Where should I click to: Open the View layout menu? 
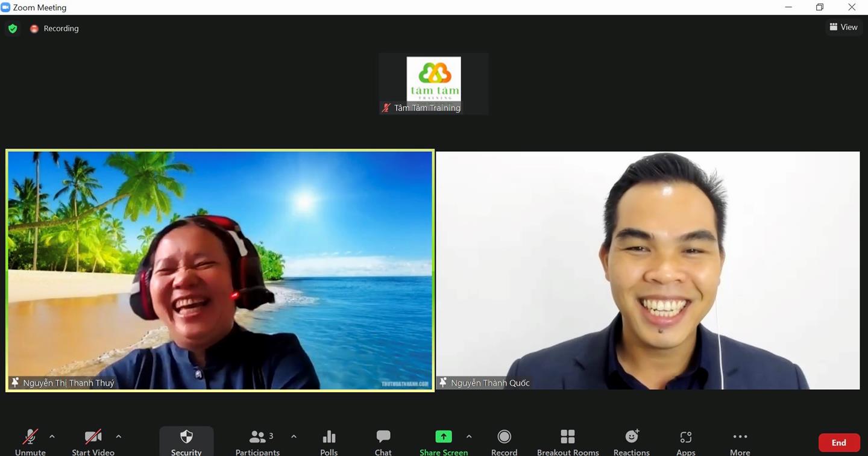(x=843, y=27)
